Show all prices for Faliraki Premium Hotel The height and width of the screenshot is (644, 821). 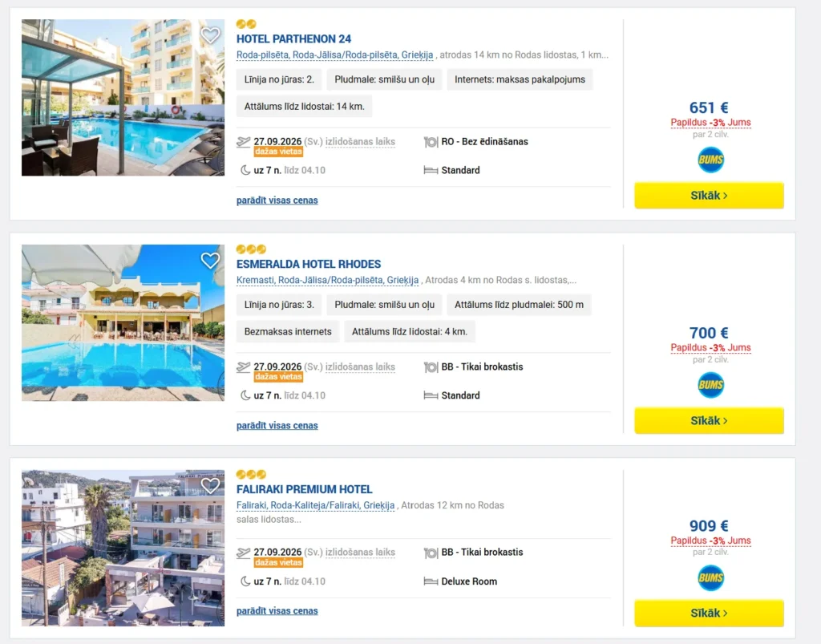click(277, 610)
